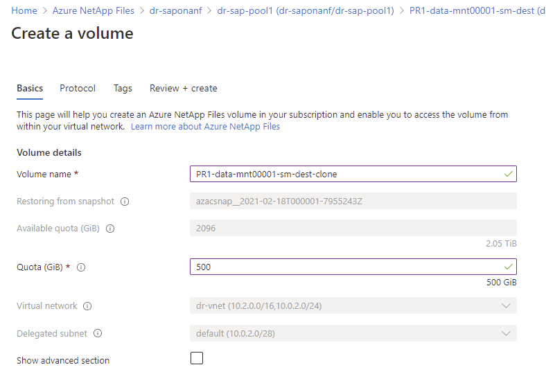Screen dimensions: 546x392
Task: Open dr-saponanf breadcrumb link
Action: 175,10
